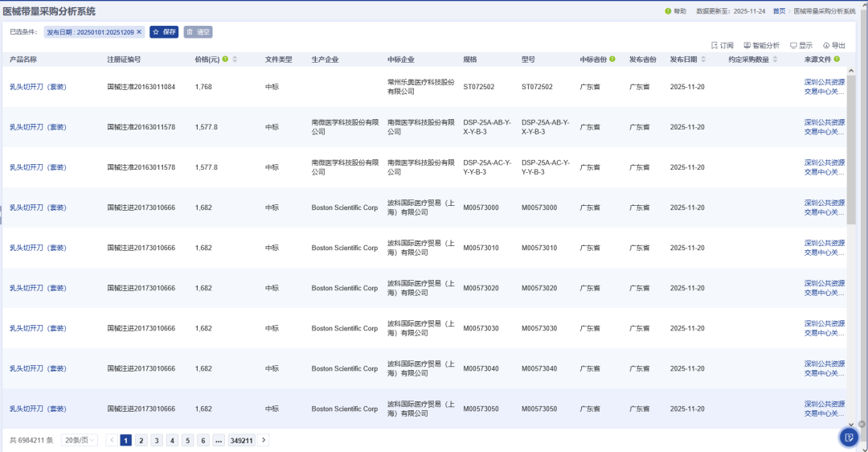Open source file link in ST072502 row
Viewport: 868px width, 452px height.
(825, 87)
